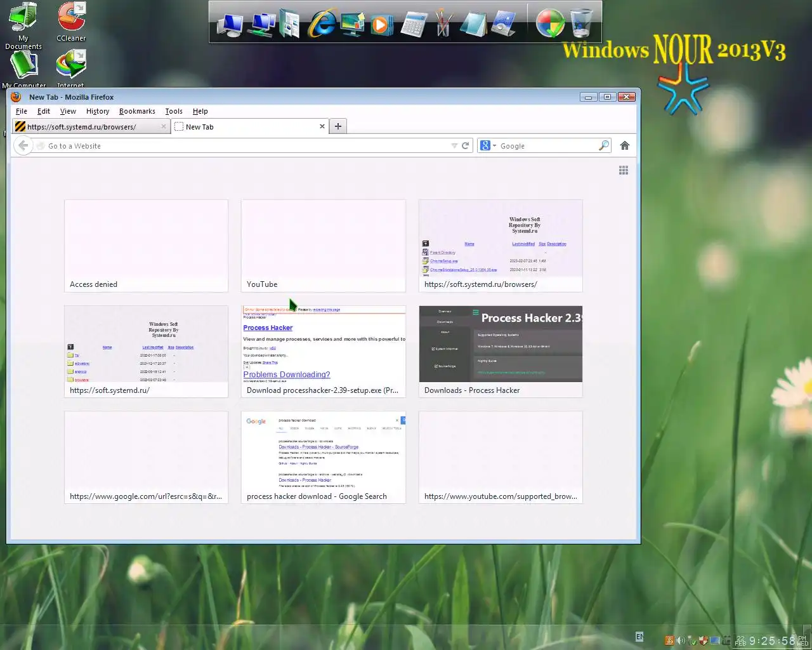Open https://soft.systemd.ru/ thumbnail tile
The width and height of the screenshot is (812, 650).
146,352
